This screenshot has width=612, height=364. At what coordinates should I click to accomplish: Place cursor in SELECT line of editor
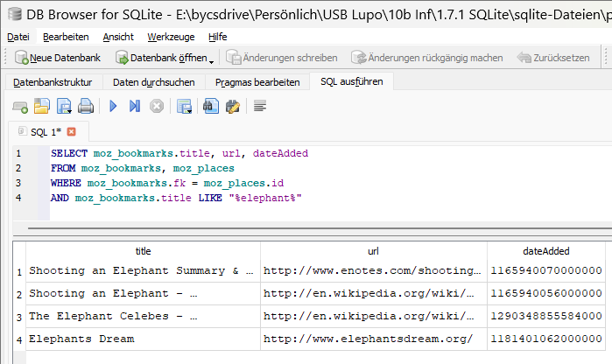point(179,153)
